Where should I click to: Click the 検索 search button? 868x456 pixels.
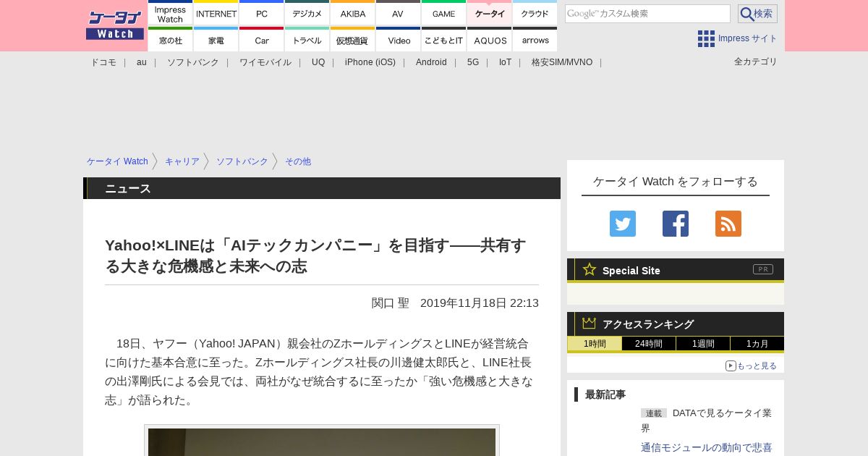(757, 14)
